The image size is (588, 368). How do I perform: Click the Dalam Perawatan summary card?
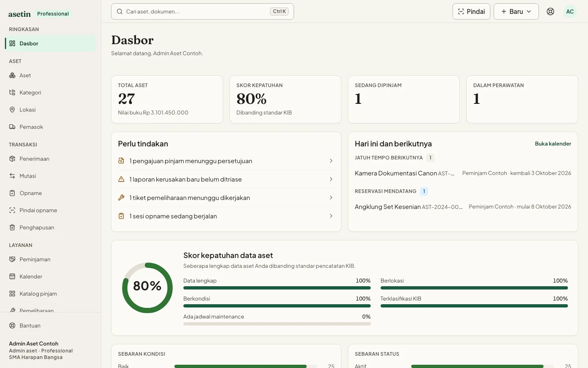(x=522, y=99)
